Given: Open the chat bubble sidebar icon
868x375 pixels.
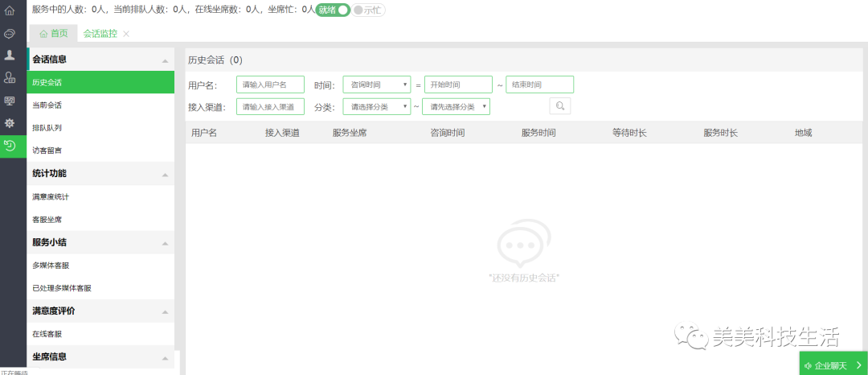Looking at the screenshot, I should tap(10, 34).
